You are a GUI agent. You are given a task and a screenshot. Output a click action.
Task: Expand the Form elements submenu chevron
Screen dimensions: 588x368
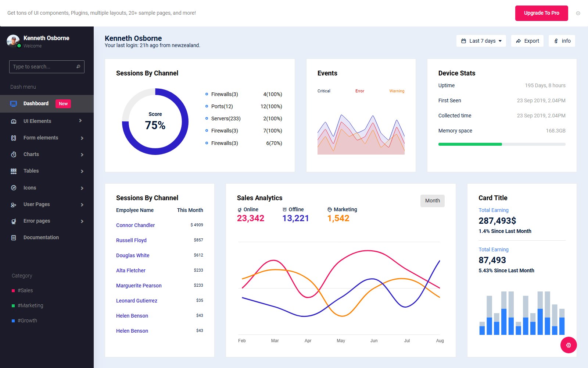[82, 138]
